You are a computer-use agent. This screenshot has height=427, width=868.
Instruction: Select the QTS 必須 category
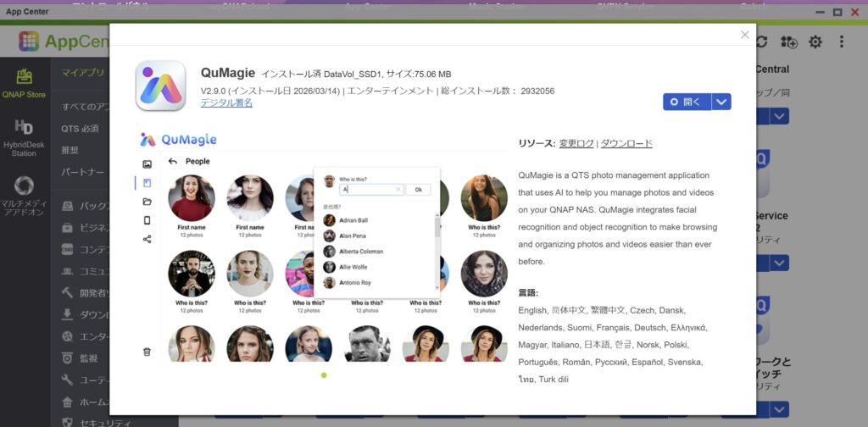pyautogui.click(x=81, y=129)
